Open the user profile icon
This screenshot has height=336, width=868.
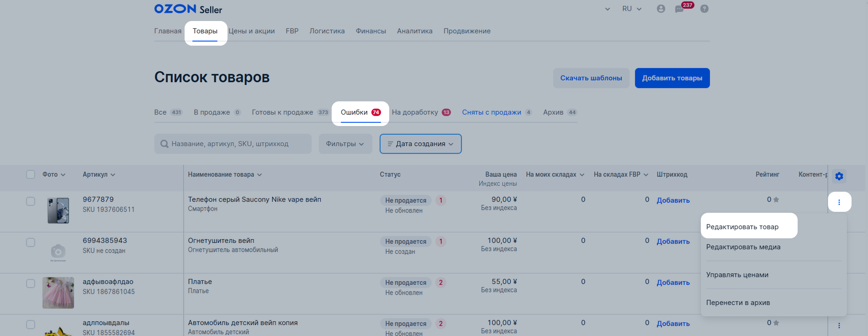click(x=661, y=9)
